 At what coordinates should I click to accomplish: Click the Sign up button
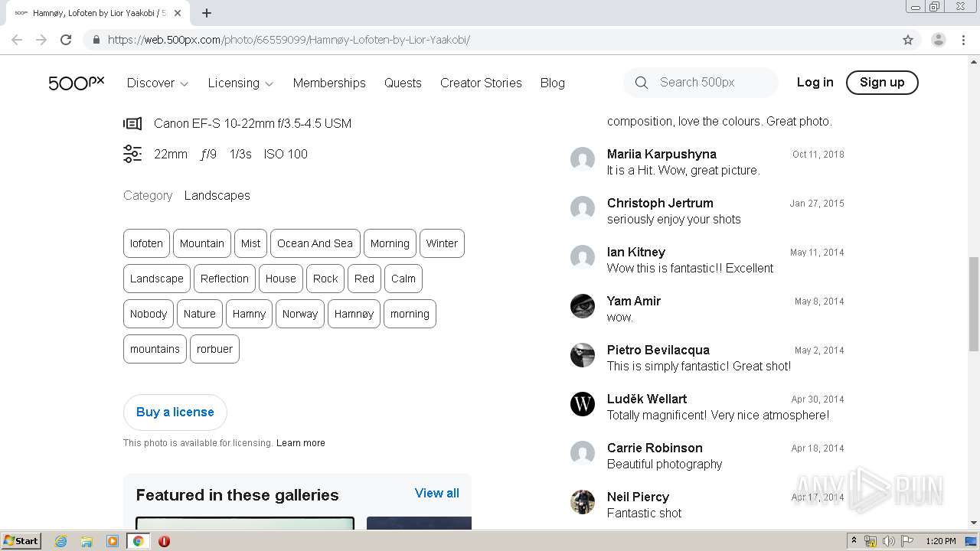tap(882, 82)
